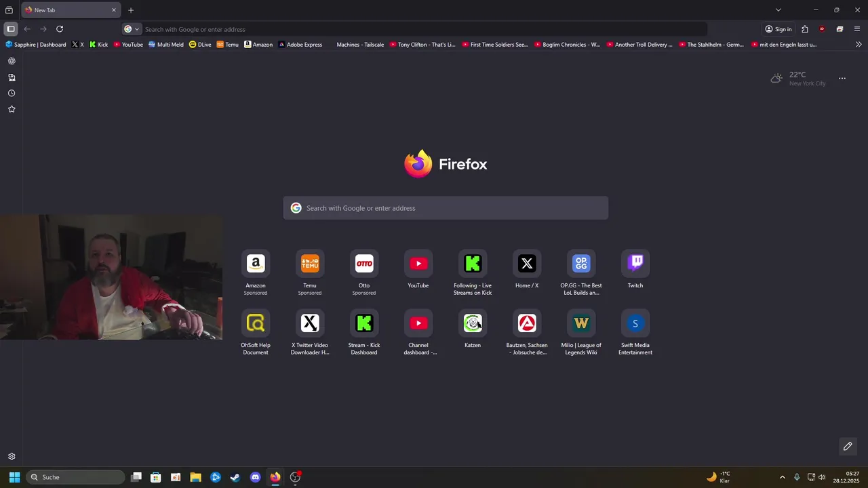This screenshot has height=488, width=868.
Task: Click the browser Forward arrow
Action: (x=43, y=29)
